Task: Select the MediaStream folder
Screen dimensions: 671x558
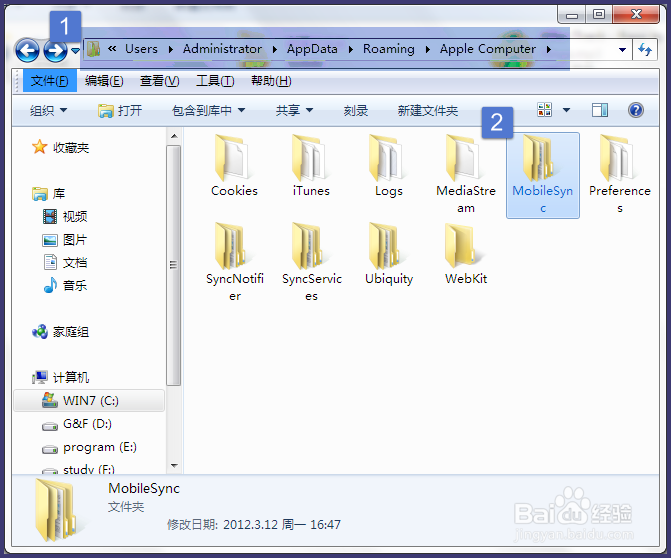Action: [x=466, y=175]
